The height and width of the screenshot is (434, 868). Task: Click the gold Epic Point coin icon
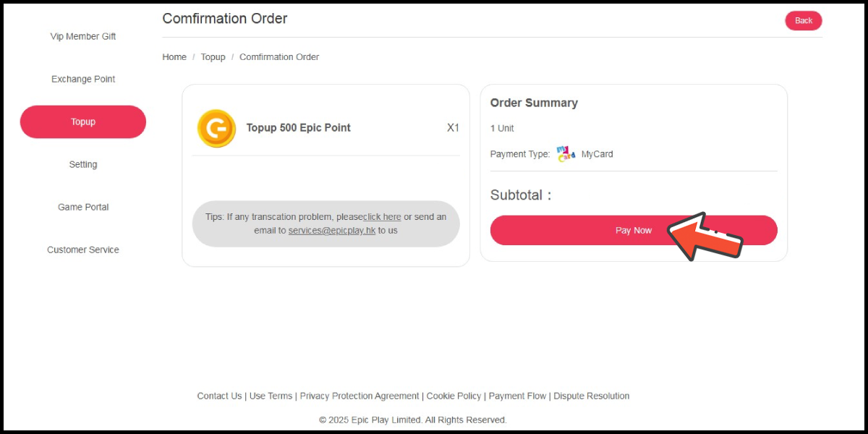click(216, 129)
